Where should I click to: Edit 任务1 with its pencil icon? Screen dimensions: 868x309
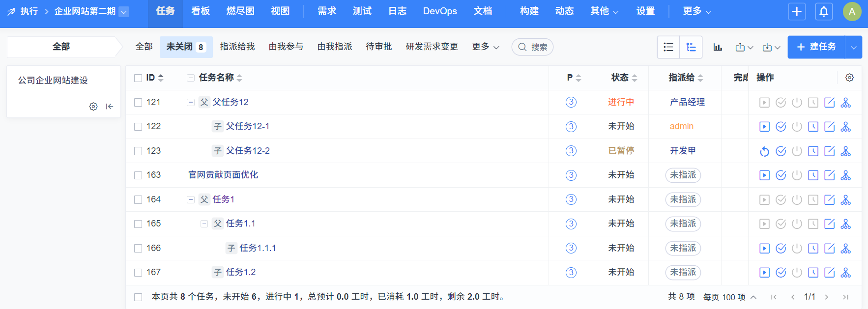tap(829, 200)
